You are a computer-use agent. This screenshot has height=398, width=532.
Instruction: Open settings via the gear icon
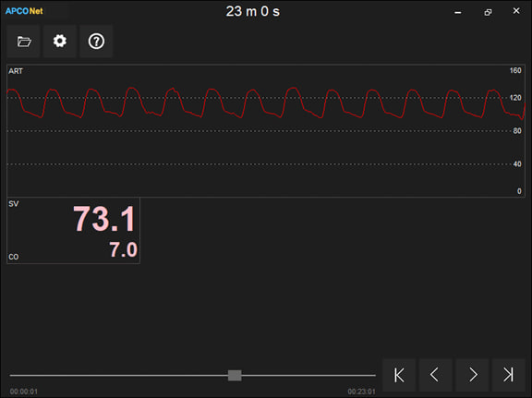click(60, 42)
